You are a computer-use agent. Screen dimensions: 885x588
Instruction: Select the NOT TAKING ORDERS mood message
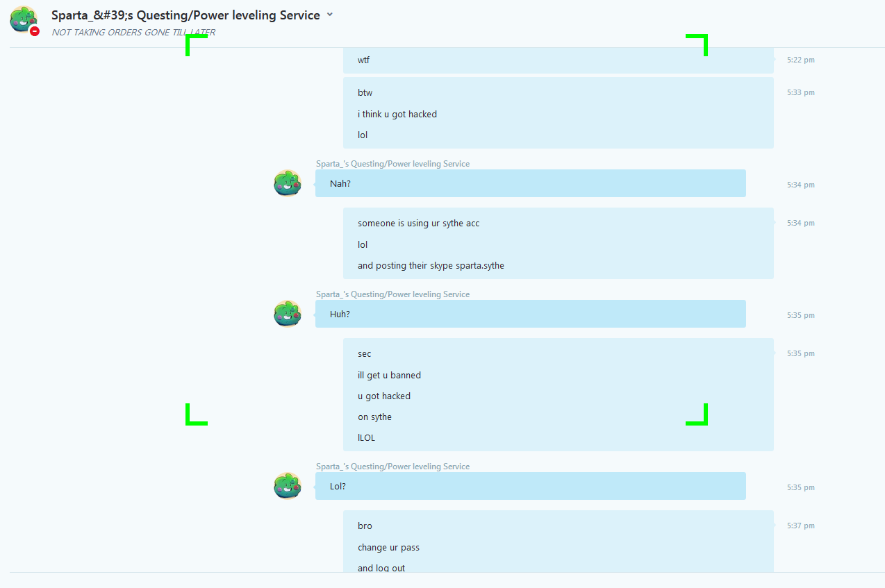click(133, 33)
